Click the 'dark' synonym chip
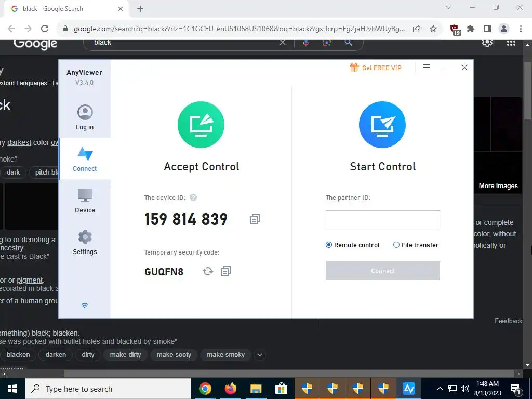 point(13,172)
